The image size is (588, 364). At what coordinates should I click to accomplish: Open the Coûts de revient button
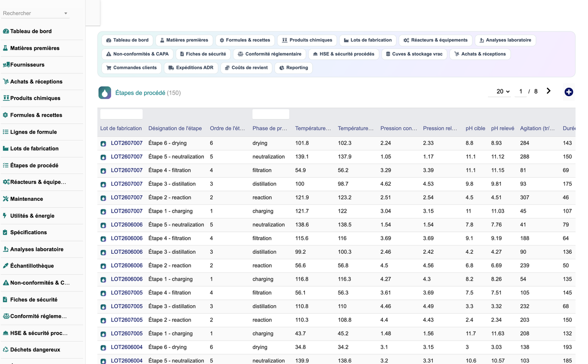point(246,68)
